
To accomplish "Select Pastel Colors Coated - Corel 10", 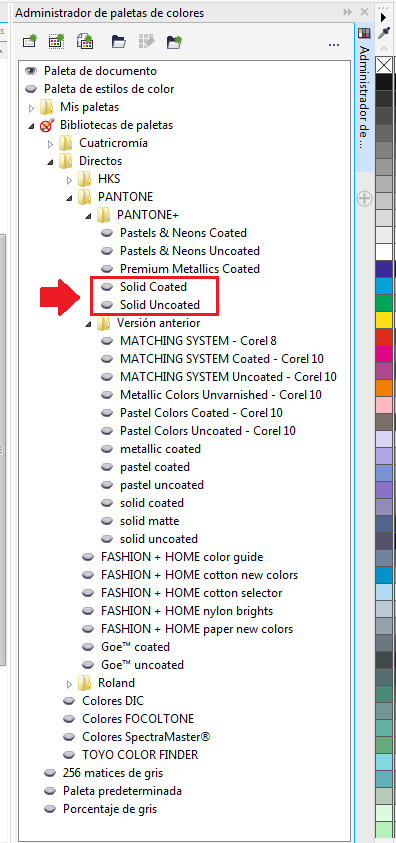I will click(201, 413).
